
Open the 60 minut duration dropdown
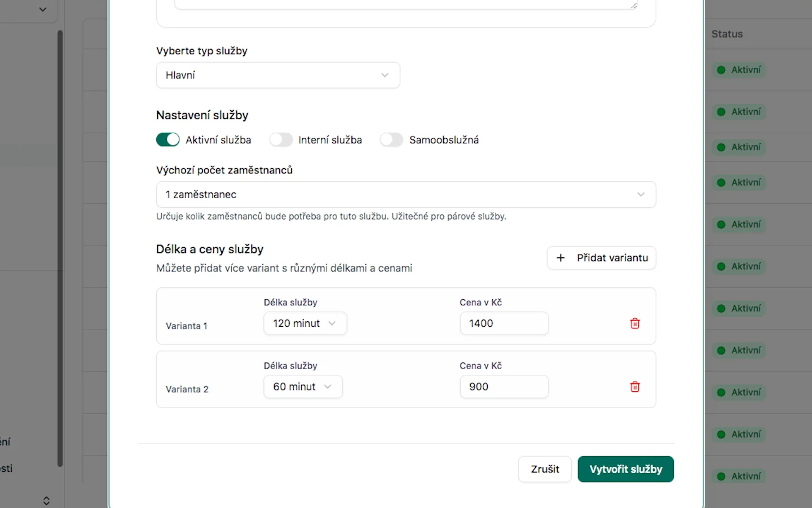coord(303,387)
